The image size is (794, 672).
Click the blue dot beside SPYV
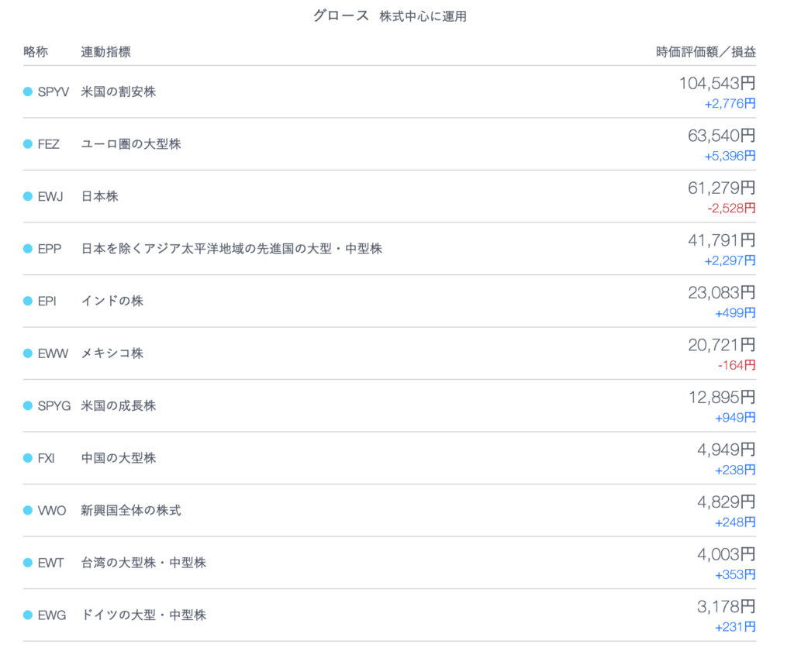click(28, 91)
